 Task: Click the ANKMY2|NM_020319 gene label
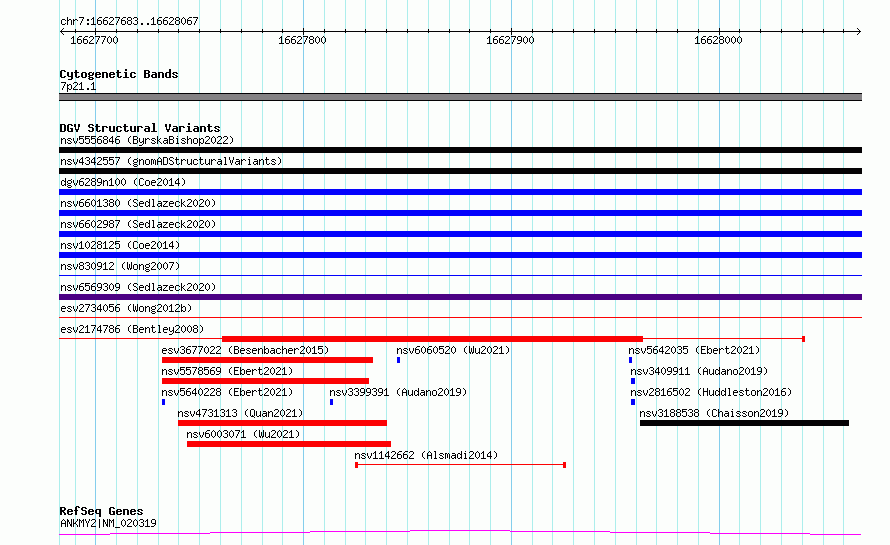point(108,523)
